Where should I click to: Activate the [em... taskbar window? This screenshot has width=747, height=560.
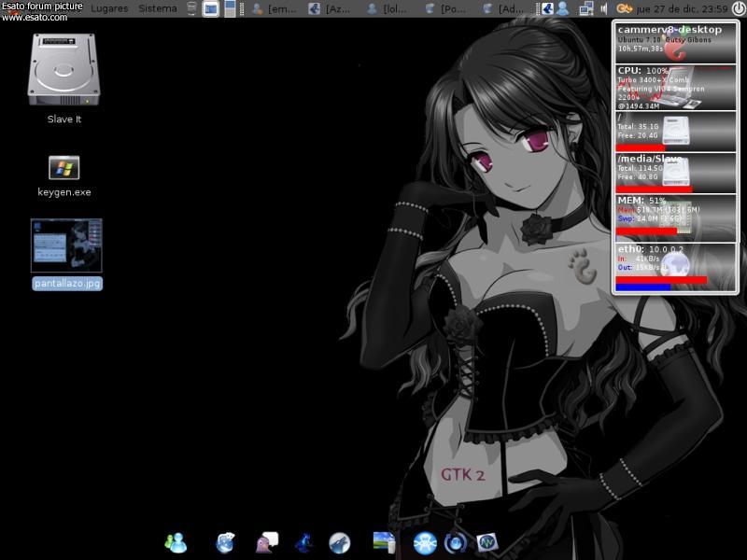pos(275,8)
